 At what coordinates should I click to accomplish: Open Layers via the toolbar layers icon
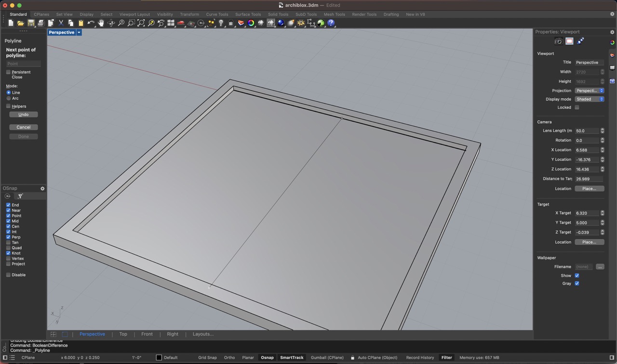241,23
